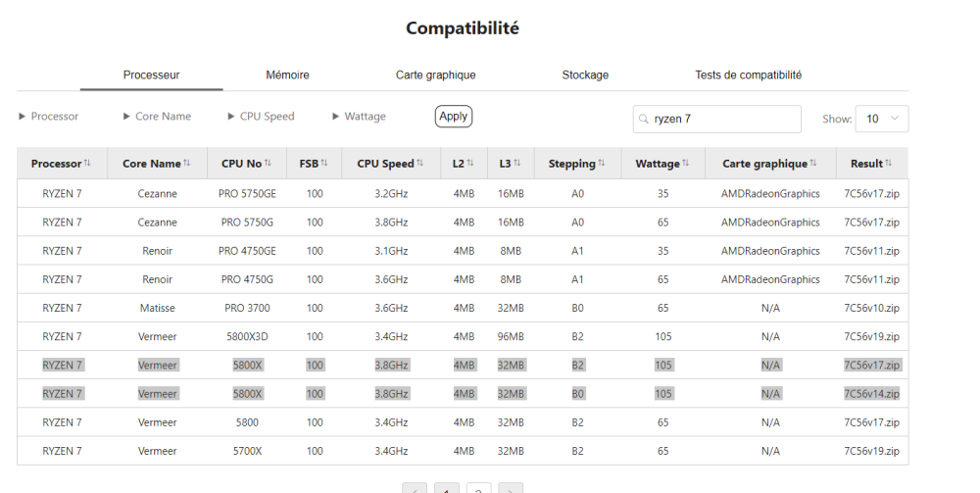The height and width of the screenshot is (493, 980).
Task: Switch to the Carte graphique tab
Action: [x=435, y=74]
